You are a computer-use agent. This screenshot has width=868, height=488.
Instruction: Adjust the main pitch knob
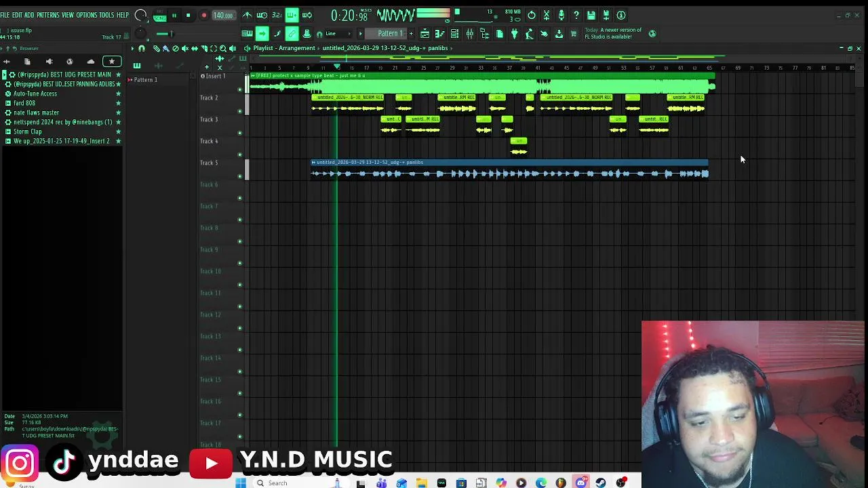pos(140,33)
